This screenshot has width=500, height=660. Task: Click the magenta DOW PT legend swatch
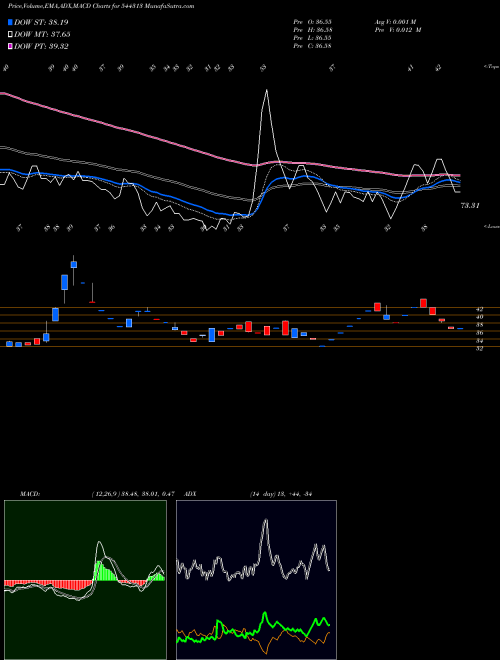10,46
